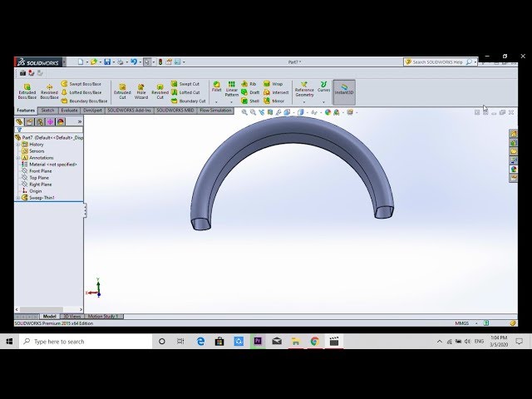Open the PropertyManager tab icon
The height and width of the screenshot is (399, 532).
pyautogui.click(x=30, y=122)
